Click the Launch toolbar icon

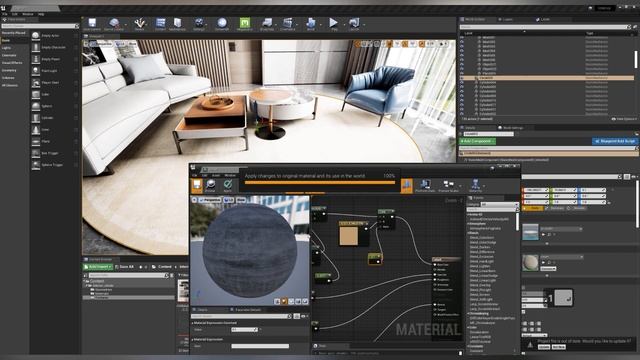(354, 24)
